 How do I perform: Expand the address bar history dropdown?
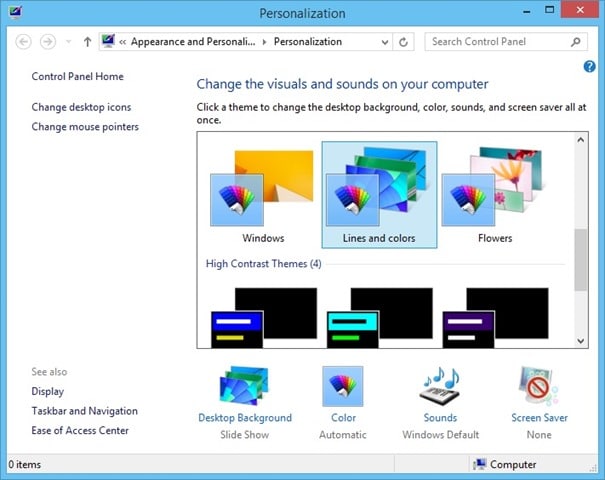385,42
